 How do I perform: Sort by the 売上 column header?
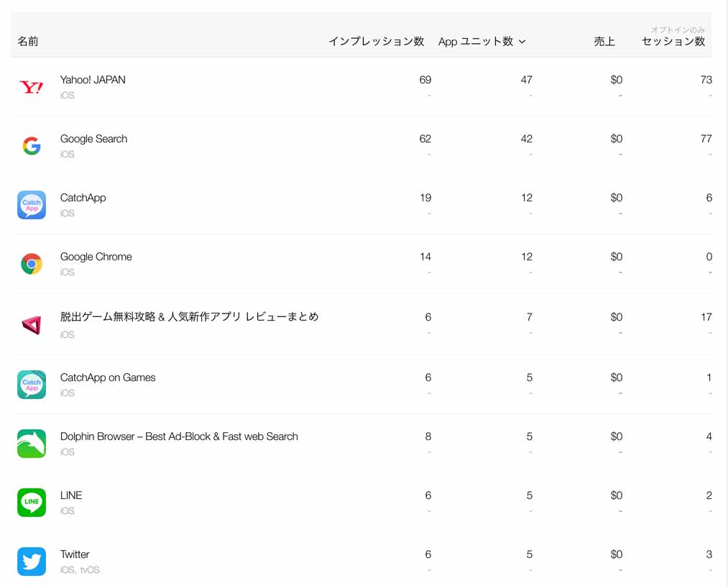point(604,42)
